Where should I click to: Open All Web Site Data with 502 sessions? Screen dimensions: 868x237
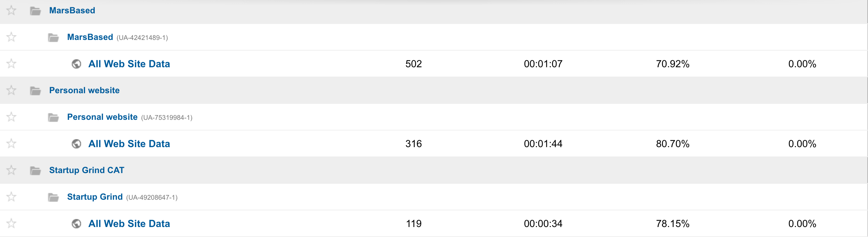pos(129,64)
